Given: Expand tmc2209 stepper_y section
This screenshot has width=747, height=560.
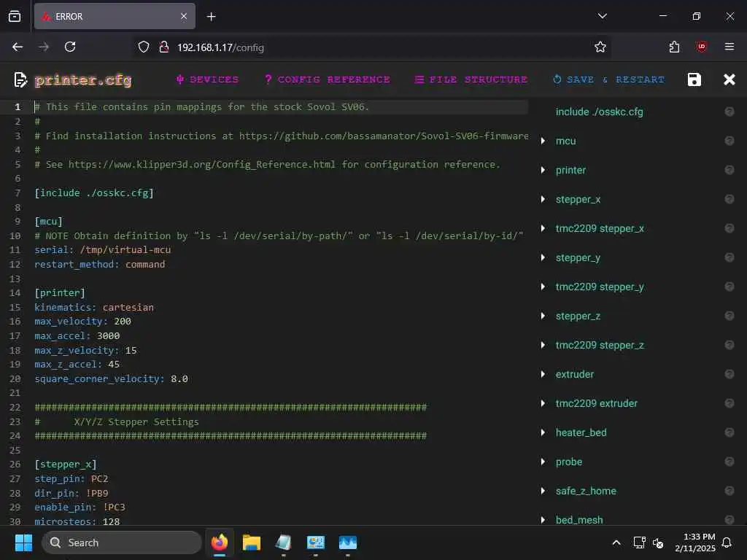Looking at the screenshot, I should 543,287.
